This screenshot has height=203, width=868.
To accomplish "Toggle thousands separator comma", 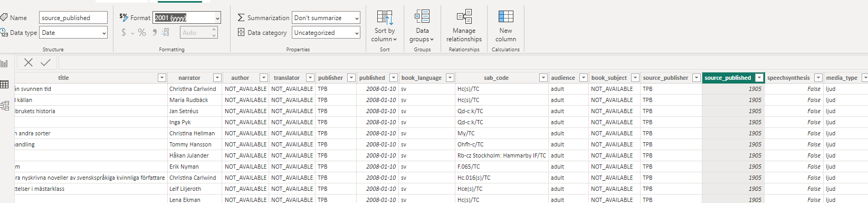I will [154, 33].
